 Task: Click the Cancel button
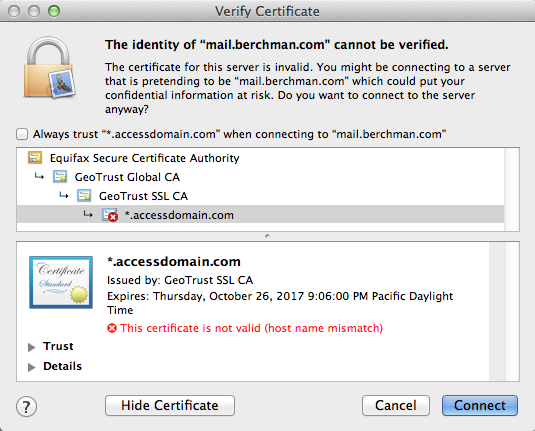[x=396, y=405]
